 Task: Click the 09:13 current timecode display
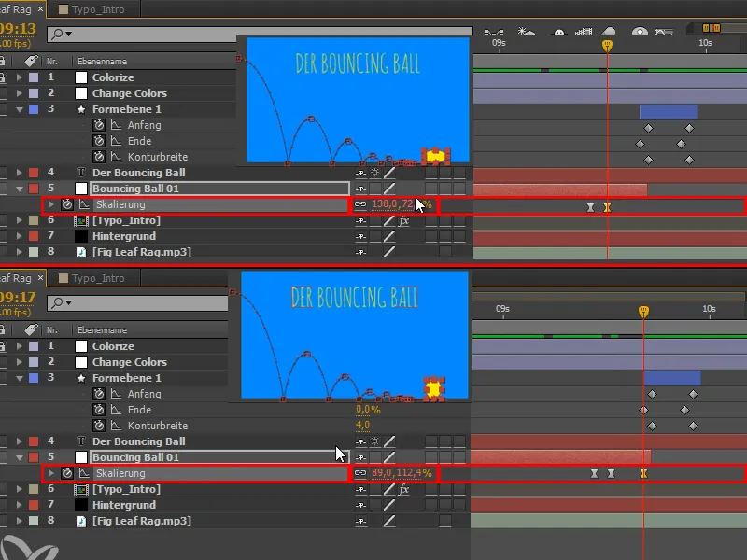[18, 29]
